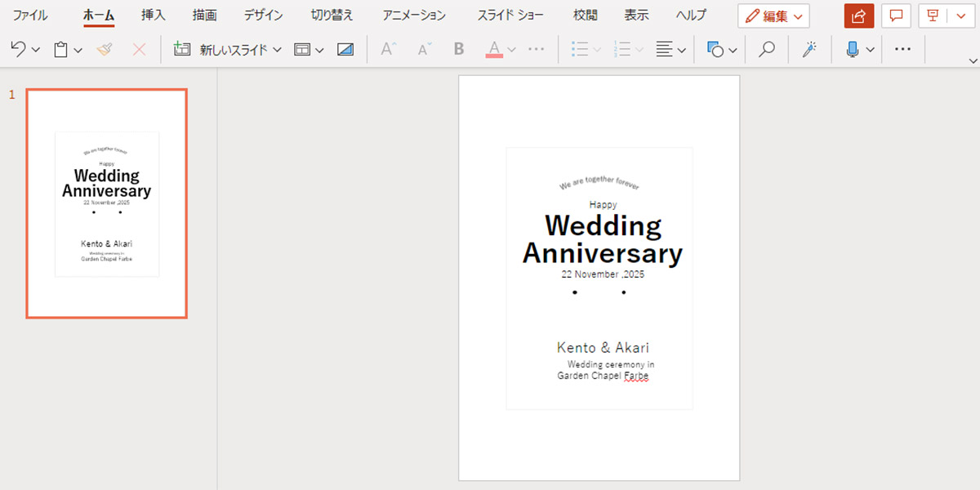Select the Format Painter brush
The height and width of the screenshot is (490, 980).
tap(105, 50)
